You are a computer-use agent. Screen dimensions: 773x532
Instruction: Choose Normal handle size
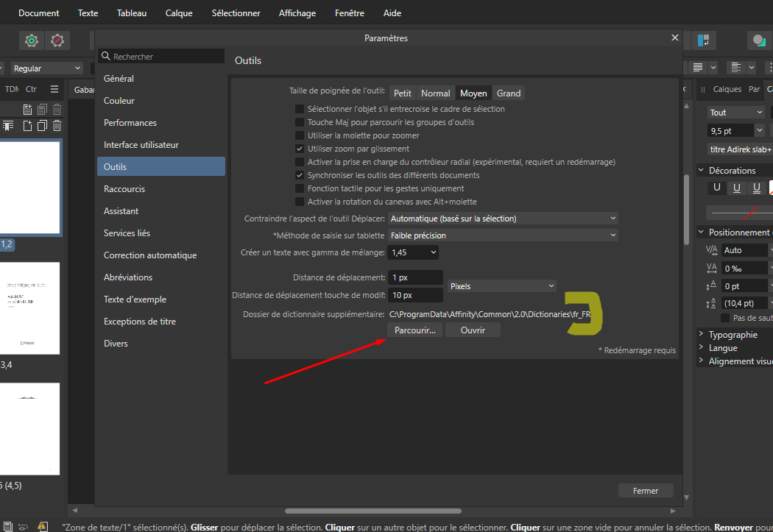pos(435,93)
